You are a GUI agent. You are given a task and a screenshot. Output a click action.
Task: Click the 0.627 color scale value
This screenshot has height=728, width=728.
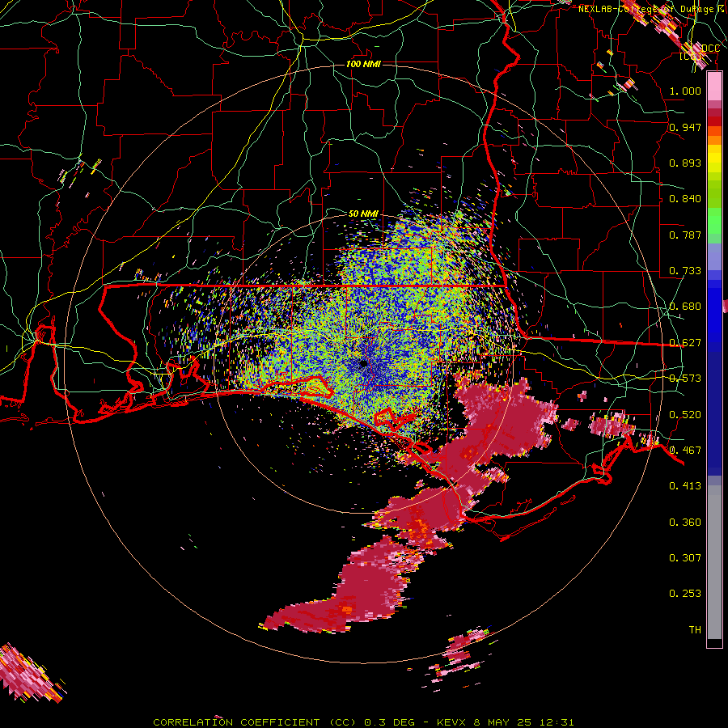pos(685,343)
